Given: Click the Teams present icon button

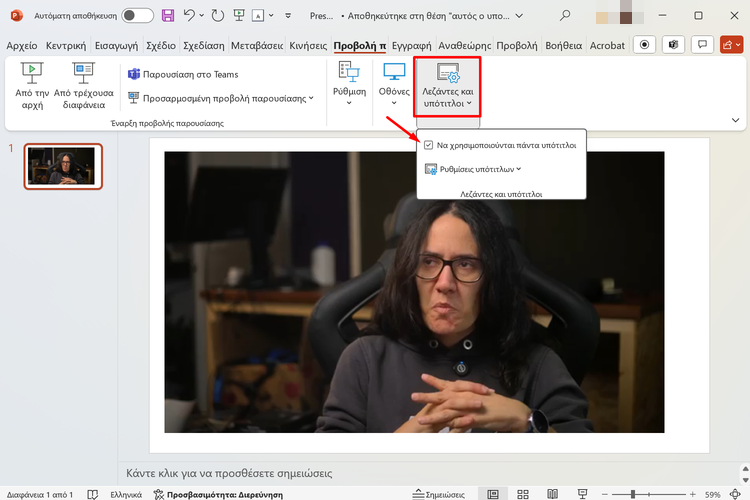Looking at the screenshot, I should coord(673,45).
